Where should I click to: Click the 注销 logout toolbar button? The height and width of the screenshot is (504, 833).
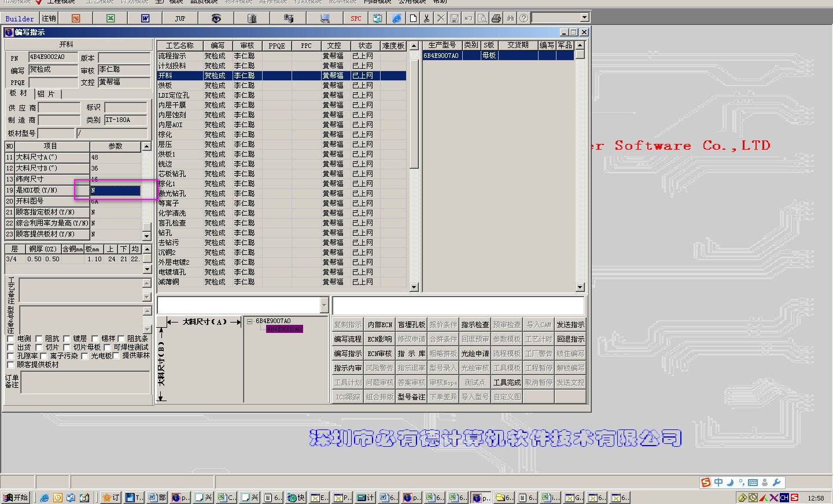(x=49, y=18)
